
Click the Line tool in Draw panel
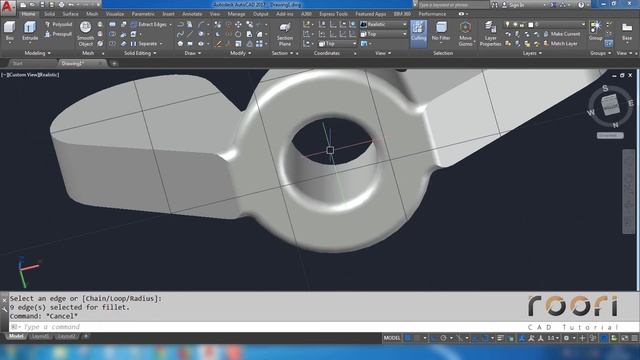pos(190,34)
